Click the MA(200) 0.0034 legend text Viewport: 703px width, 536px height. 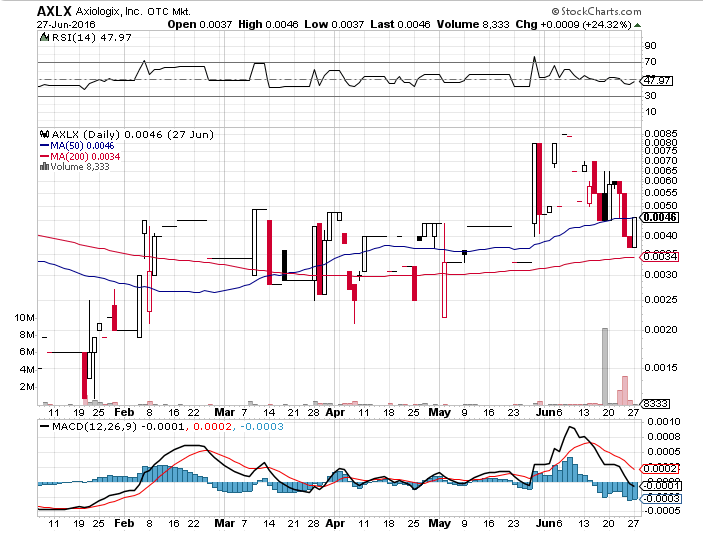click(85, 156)
